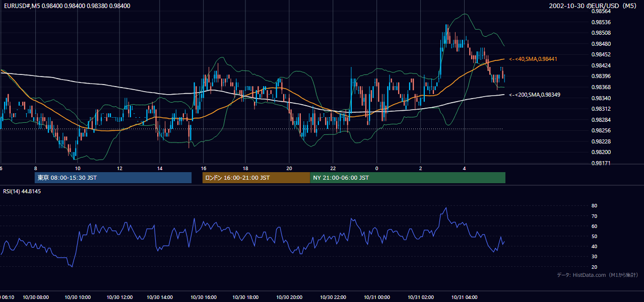The image size is (644, 302).
Task: Click price level 0.98171 on axis
Action: 601,163
